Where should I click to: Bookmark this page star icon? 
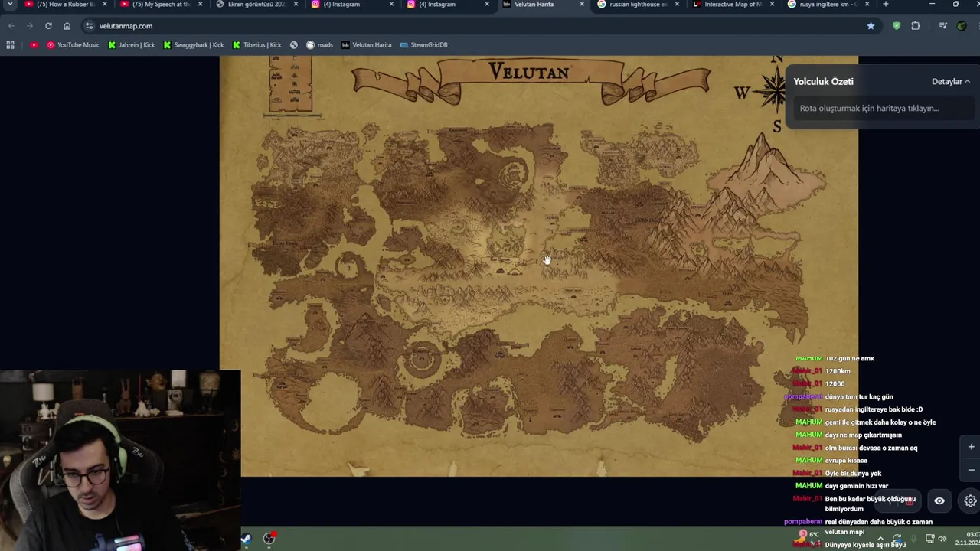(x=871, y=26)
